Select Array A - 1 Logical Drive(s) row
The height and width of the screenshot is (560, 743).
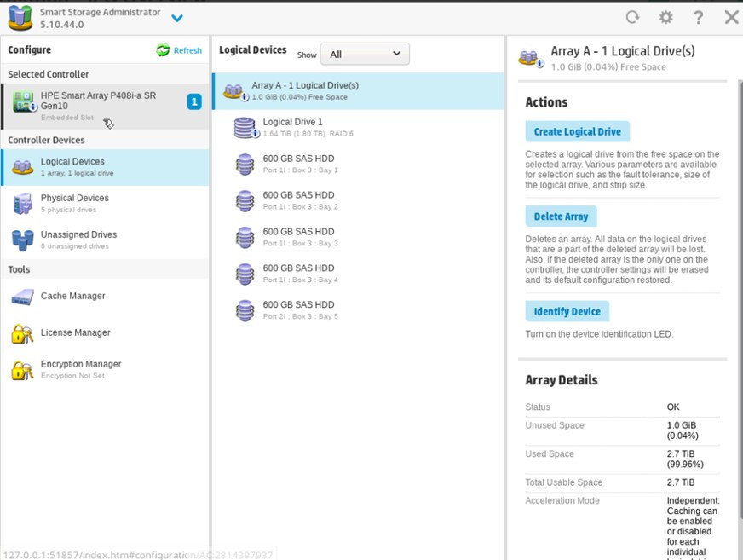[x=359, y=91]
